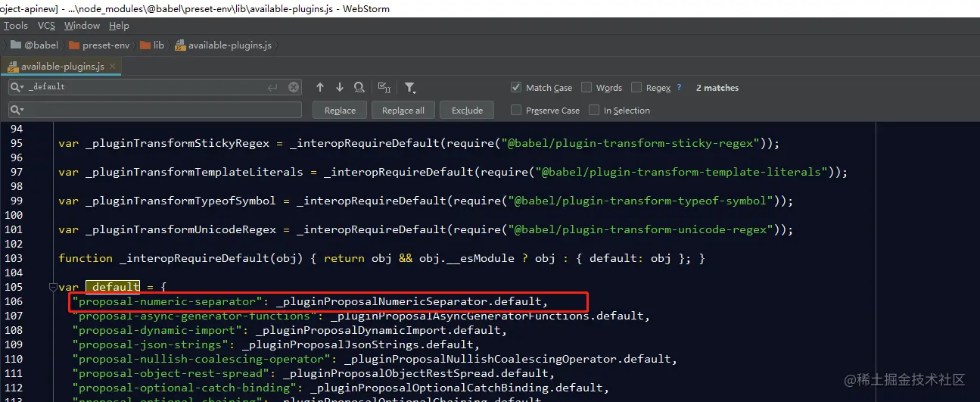
Task: Open the Tools menu
Action: (x=15, y=26)
